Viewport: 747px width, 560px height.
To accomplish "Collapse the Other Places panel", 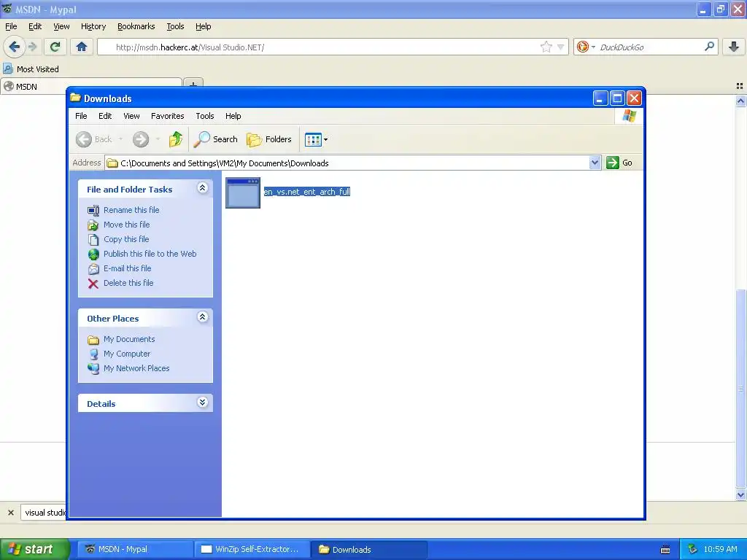I will [x=203, y=316].
